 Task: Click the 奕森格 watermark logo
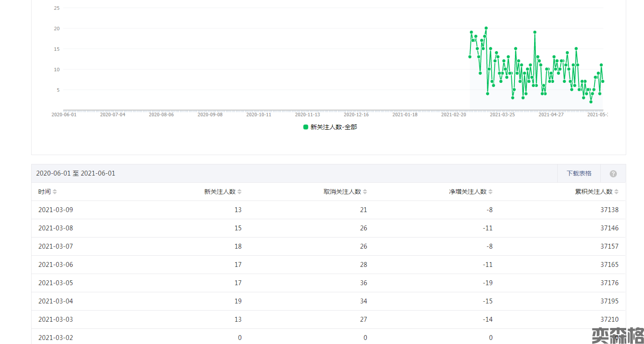(x=617, y=335)
